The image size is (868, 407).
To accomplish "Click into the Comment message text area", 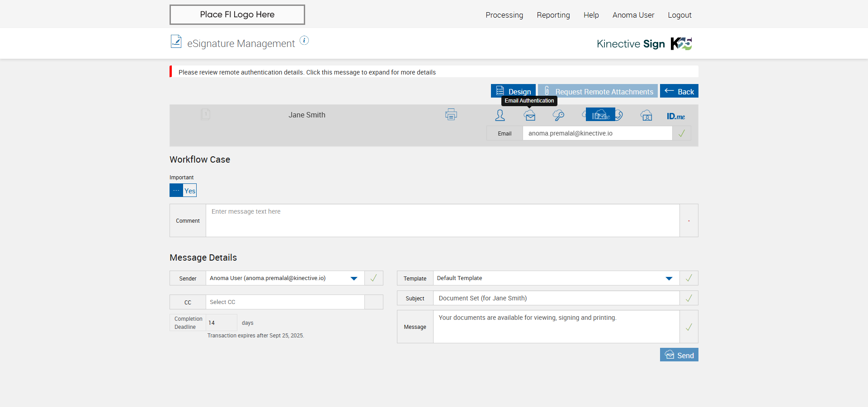I will coord(442,220).
